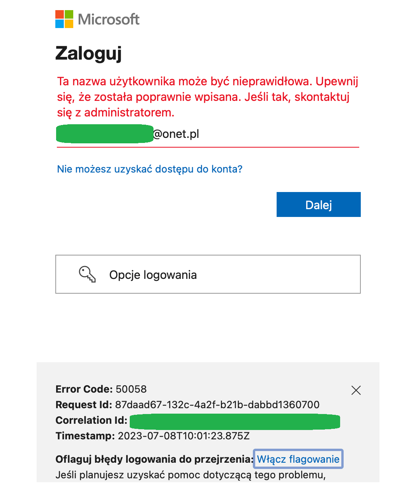Click the four-color Microsoft logo squares
The image size is (420, 504).
tap(64, 19)
